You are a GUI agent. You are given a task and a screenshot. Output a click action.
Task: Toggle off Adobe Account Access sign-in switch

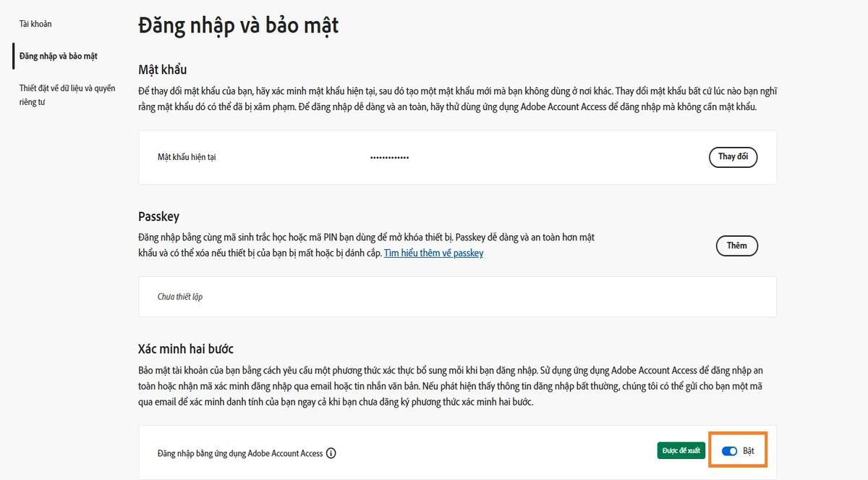click(729, 451)
